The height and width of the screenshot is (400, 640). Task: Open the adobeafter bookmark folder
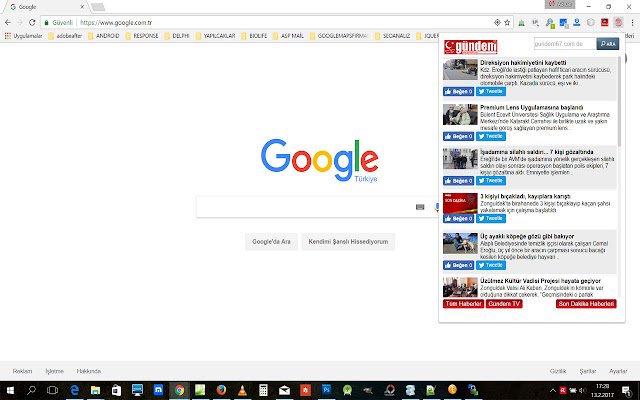(65, 36)
